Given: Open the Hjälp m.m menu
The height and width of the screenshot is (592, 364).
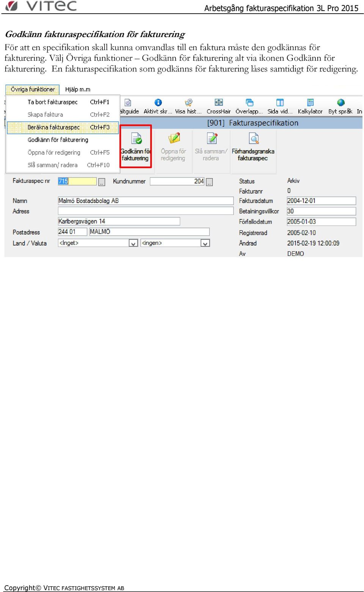Looking at the screenshot, I should (78, 90).
